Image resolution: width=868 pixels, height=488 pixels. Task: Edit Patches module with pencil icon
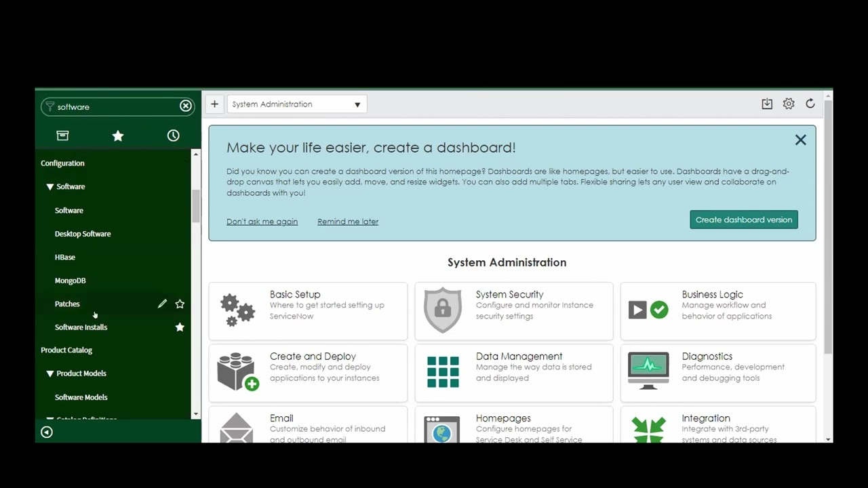click(x=162, y=304)
